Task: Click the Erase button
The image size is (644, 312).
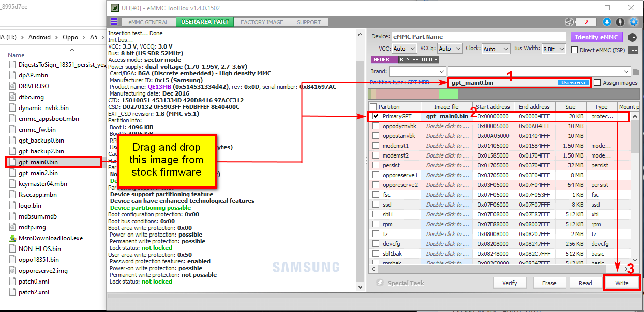Action: point(549,283)
